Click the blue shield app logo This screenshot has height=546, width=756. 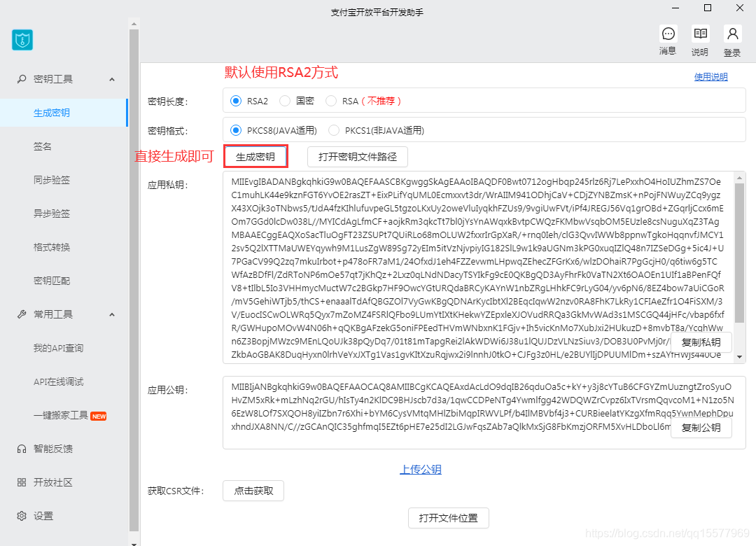click(22, 40)
